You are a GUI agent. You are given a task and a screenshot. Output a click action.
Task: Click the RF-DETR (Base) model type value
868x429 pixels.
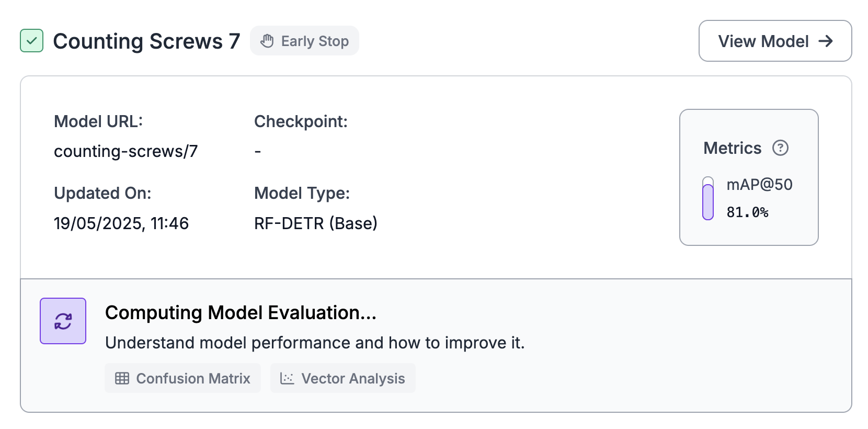point(316,223)
